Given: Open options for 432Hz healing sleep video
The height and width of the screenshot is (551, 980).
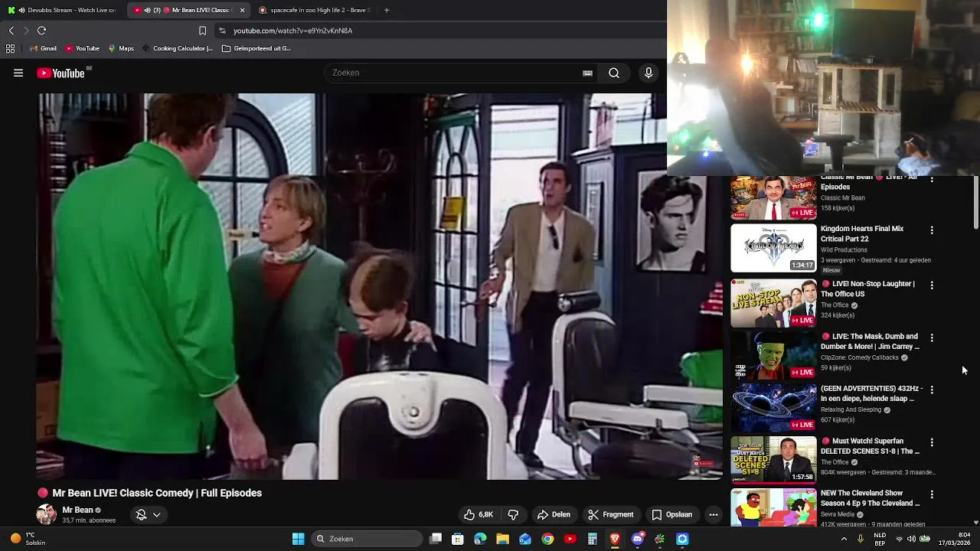Looking at the screenshot, I should coord(932,390).
